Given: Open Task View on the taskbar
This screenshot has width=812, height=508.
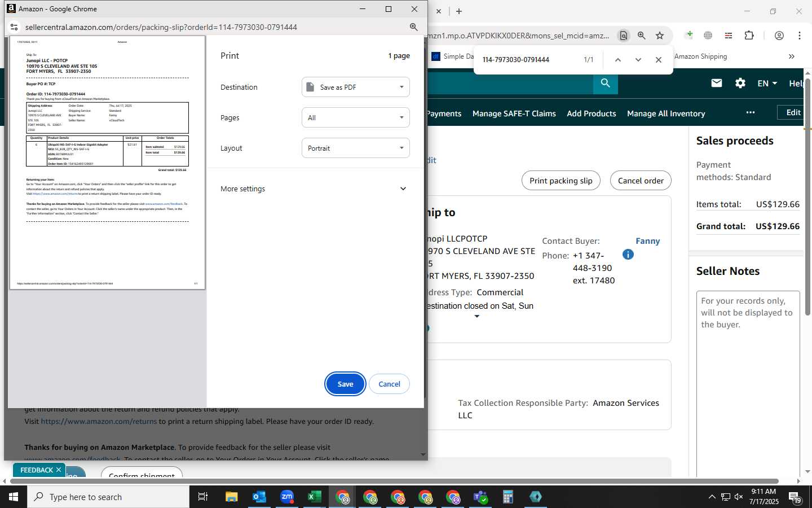Looking at the screenshot, I should tap(203, 497).
